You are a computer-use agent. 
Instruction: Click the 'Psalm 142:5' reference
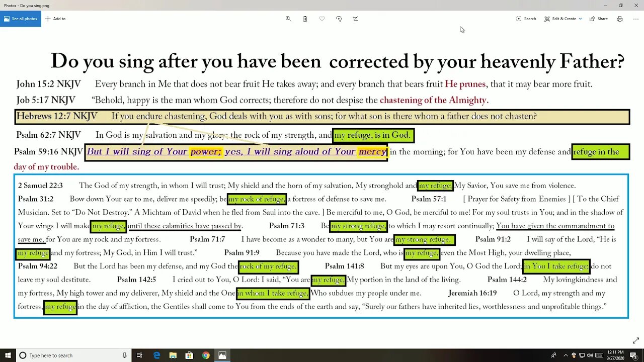(137, 280)
